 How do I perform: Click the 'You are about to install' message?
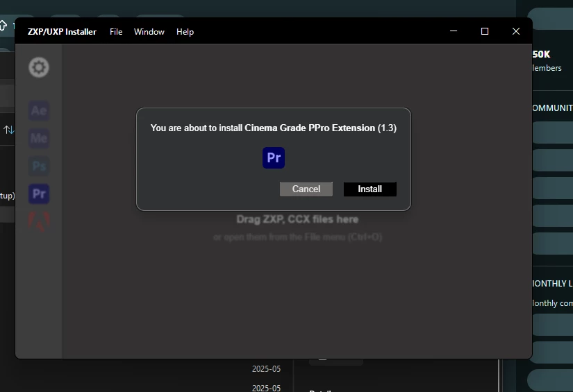point(274,128)
